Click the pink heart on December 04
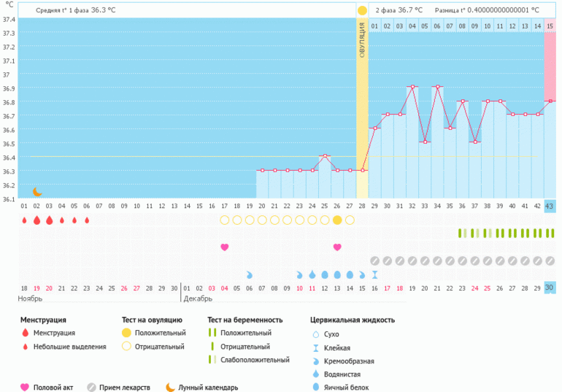The height and width of the screenshot is (392, 562). (225, 247)
